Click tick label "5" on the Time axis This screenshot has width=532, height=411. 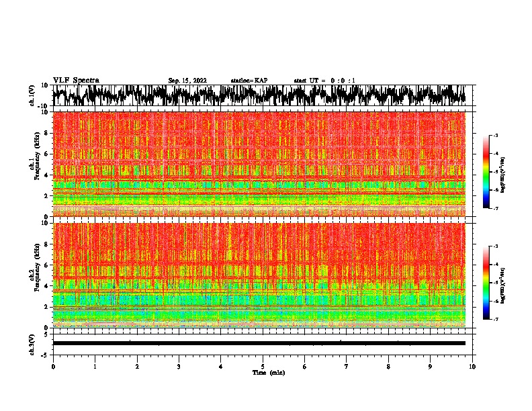click(x=263, y=367)
